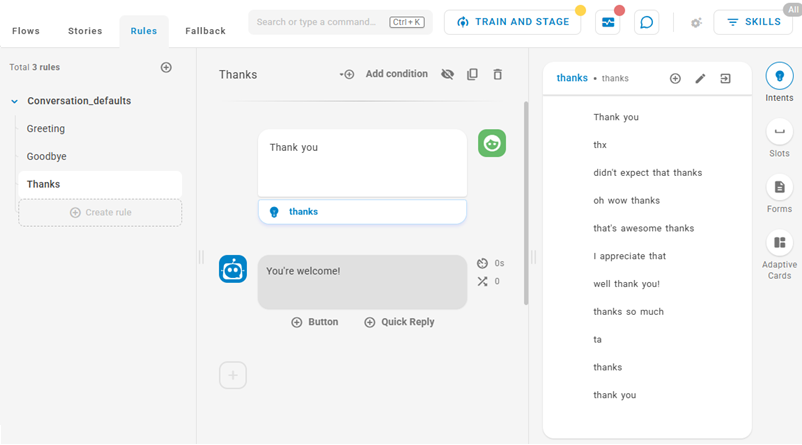Select the Greeting rule
Screen dimensions: 802x445
46,128
